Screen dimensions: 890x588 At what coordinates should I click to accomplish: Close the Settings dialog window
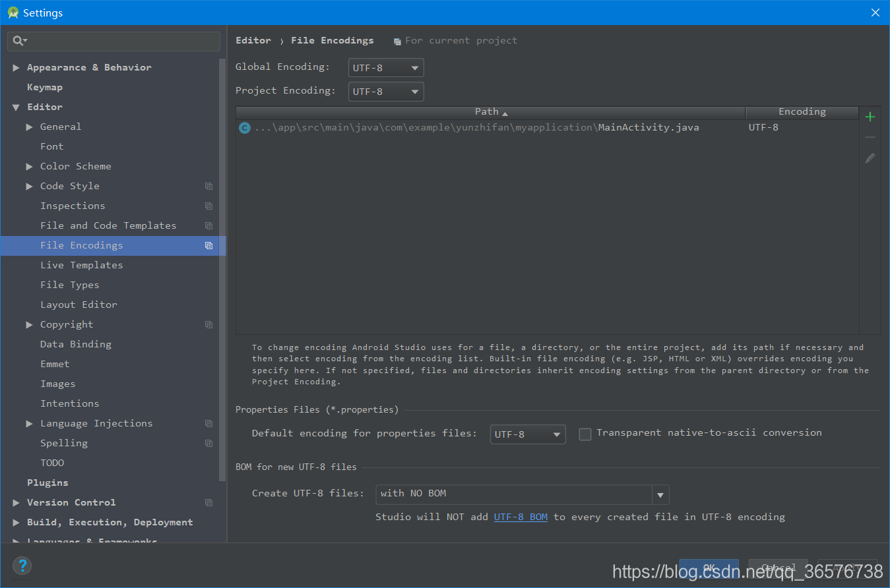[x=875, y=13]
